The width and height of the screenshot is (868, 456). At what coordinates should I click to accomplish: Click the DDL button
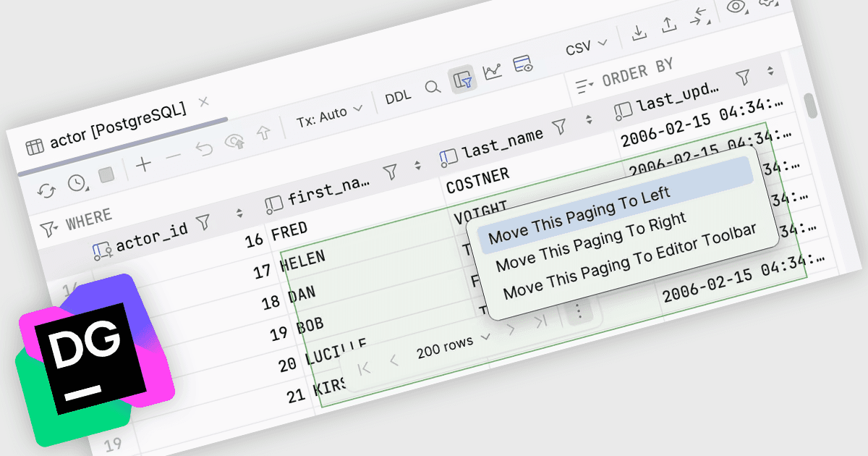coord(398,98)
